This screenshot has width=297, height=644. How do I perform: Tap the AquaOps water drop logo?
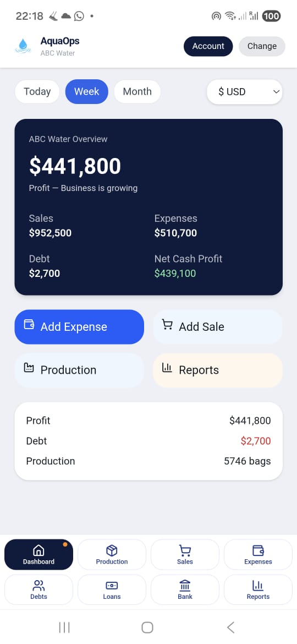(x=23, y=46)
